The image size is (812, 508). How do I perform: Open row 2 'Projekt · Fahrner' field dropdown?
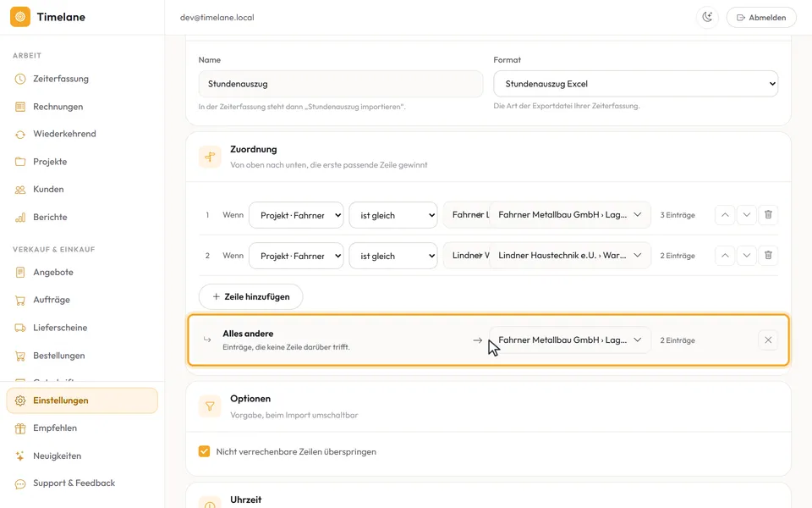296,256
